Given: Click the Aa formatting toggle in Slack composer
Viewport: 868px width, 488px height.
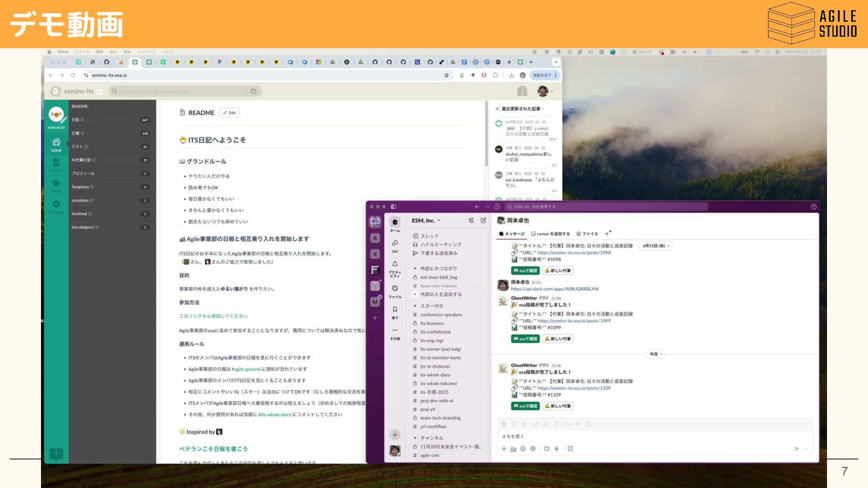Looking at the screenshot, I should click(x=514, y=449).
